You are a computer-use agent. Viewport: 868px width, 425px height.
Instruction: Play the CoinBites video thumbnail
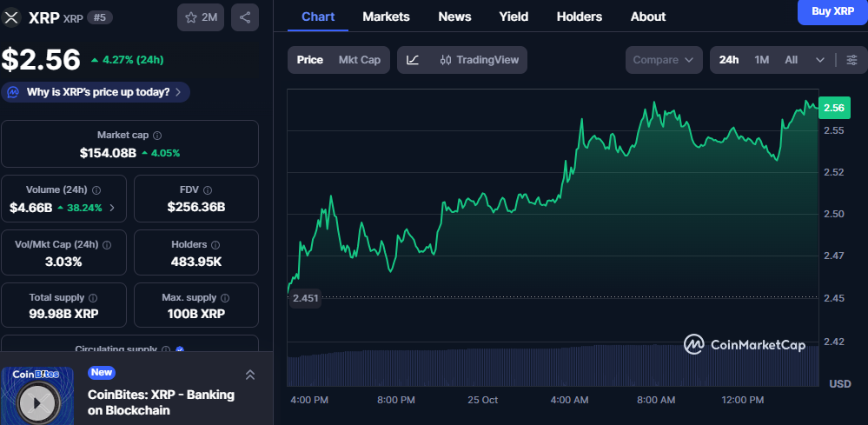pos(36,401)
